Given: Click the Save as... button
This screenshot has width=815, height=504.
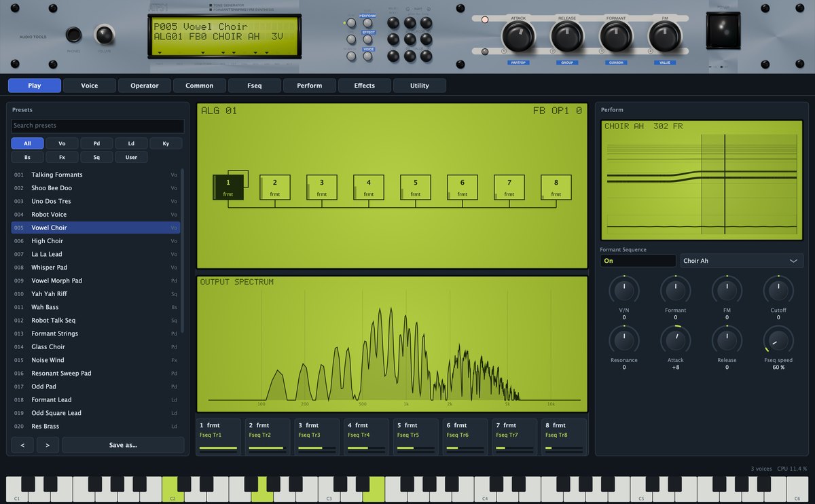Looking at the screenshot, I should (123, 445).
